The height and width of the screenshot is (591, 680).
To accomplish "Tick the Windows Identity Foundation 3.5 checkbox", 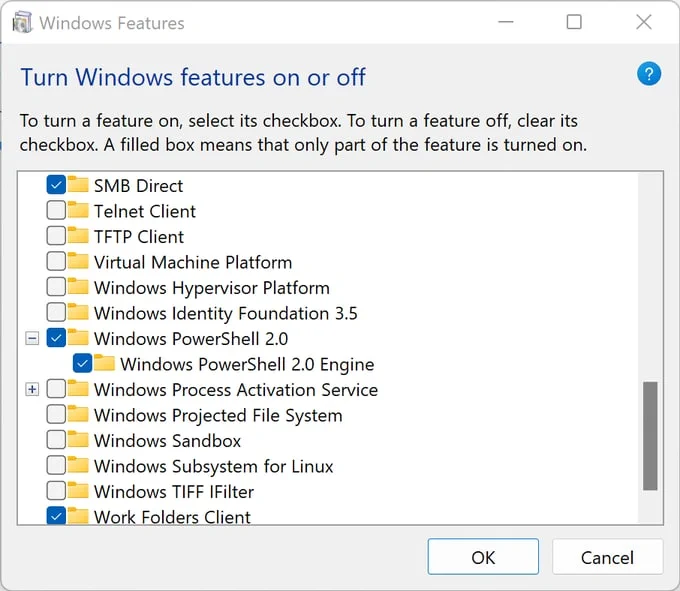I will tap(56, 312).
